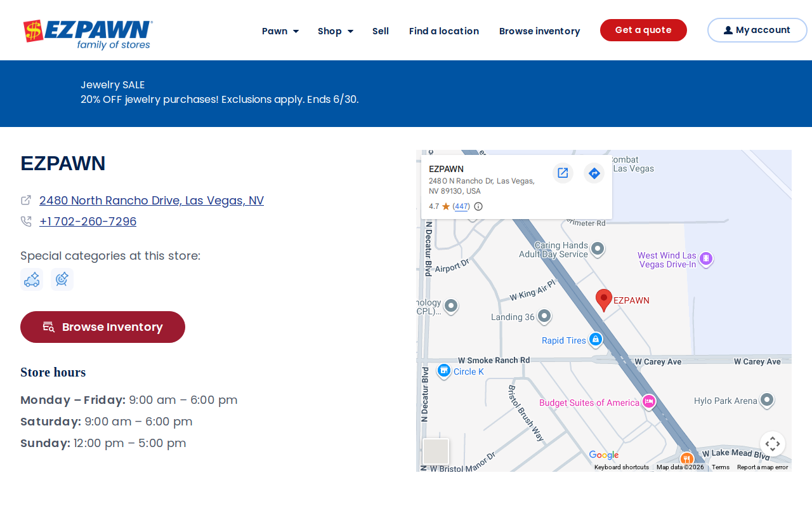Go to Find a location
The width and height of the screenshot is (812, 508).
(444, 31)
